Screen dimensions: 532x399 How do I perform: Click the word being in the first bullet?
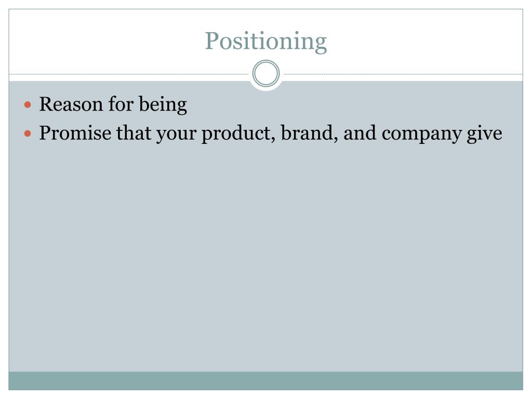tap(163, 104)
